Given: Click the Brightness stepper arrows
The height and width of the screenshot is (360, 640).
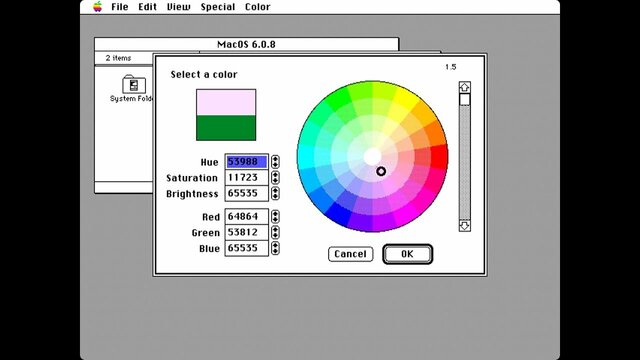Looking at the screenshot, I should (x=275, y=193).
